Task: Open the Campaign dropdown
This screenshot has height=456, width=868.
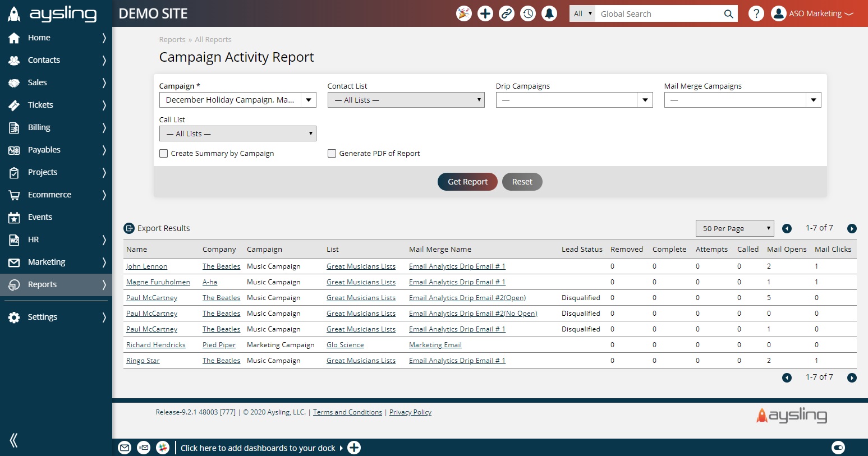Action: (x=237, y=100)
